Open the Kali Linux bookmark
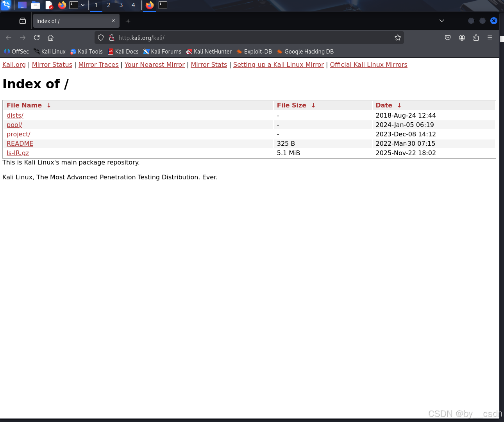This screenshot has width=504, height=422. [x=50, y=52]
